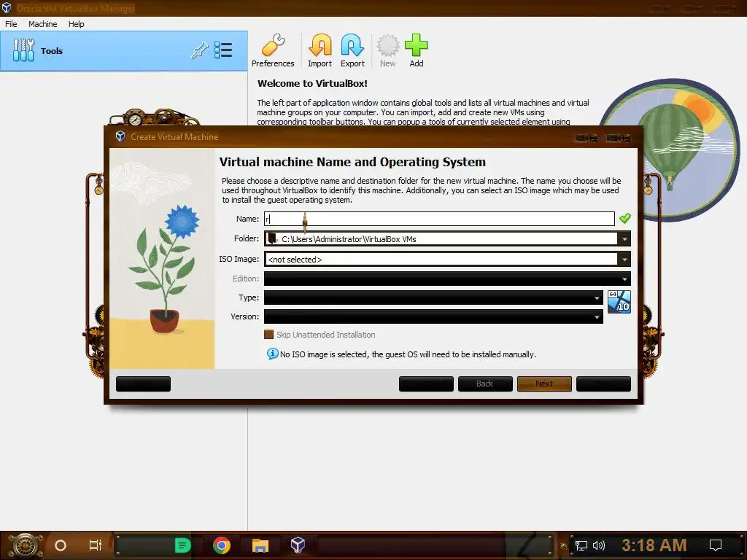Open File Explorer from taskbar

(260, 545)
